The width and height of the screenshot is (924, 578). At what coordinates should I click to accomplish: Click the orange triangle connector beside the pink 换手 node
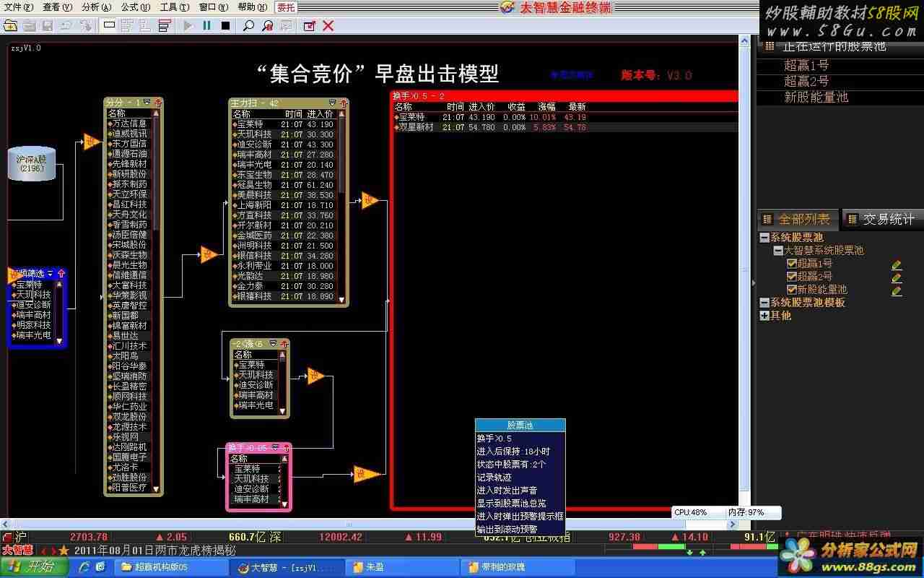[367, 474]
